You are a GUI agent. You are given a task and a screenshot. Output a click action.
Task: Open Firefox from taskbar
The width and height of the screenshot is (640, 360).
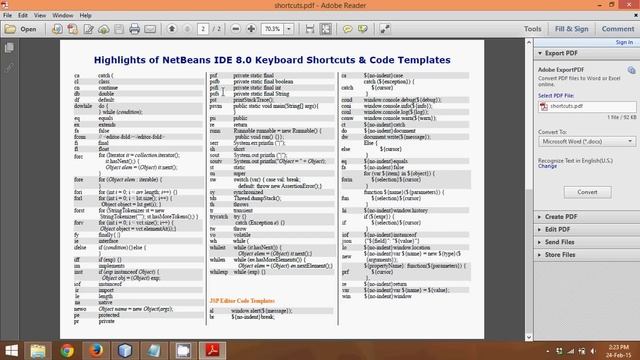pyautogui.click(x=96, y=351)
